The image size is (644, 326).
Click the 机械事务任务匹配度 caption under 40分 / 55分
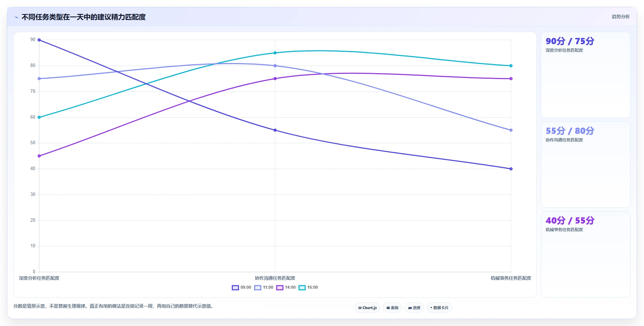coord(564,230)
